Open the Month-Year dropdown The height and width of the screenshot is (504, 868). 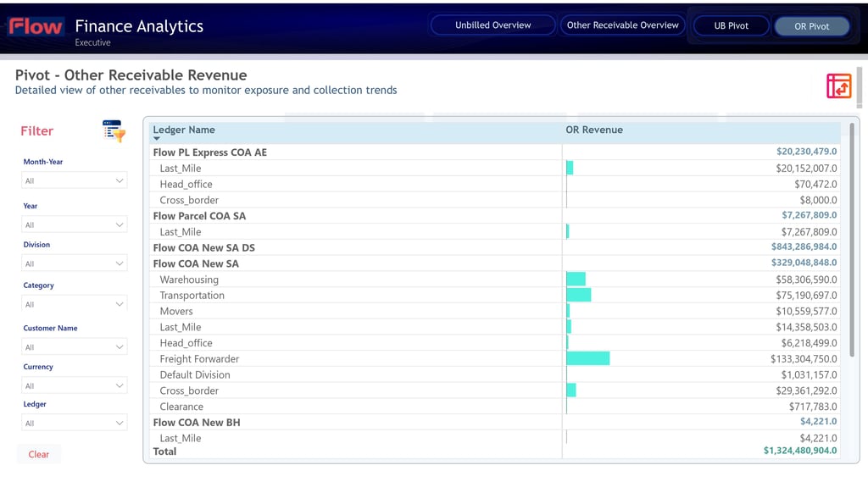click(x=75, y=180)
